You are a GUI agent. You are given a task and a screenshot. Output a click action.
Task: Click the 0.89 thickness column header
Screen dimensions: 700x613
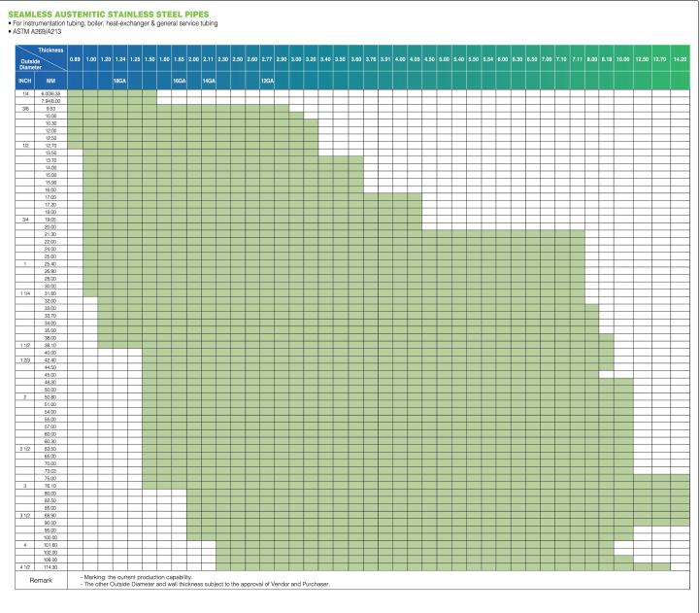(75, 60)
